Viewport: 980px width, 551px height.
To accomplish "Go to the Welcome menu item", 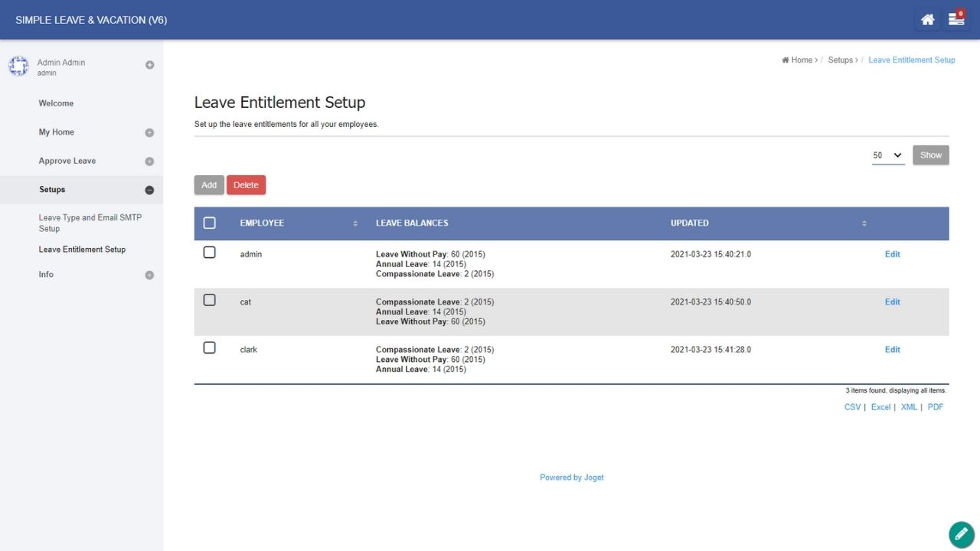I will tap(56, 103).
